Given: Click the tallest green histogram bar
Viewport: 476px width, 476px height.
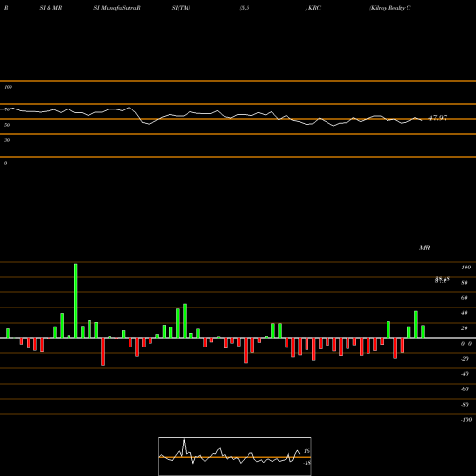Looking at the screenshot, I should pyautogui.click(x=76, y=301).
